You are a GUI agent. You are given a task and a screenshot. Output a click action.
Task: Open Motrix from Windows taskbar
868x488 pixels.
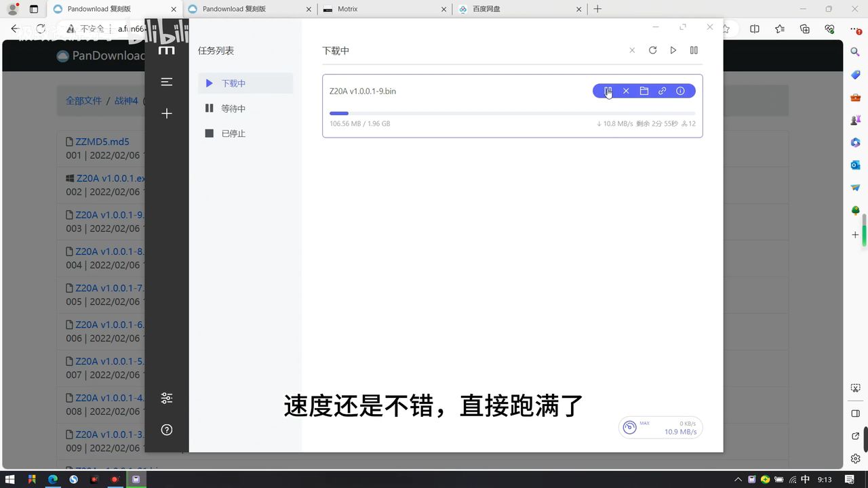(136, 479)
